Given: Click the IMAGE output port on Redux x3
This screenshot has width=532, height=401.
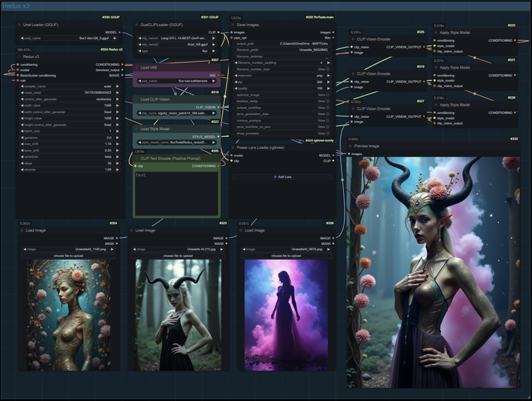Looking at the screenshot, I should [x=122, y=75].
